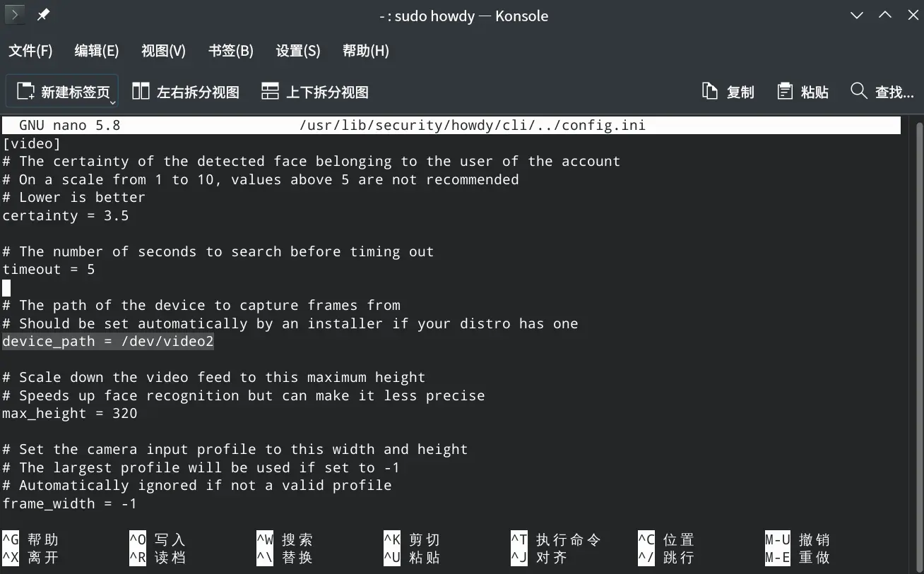This screenshot has height=574, width=924.
Task: Click comment '# Automatically ignored if not a valid profile'
Action: click(x=197, y=485)
